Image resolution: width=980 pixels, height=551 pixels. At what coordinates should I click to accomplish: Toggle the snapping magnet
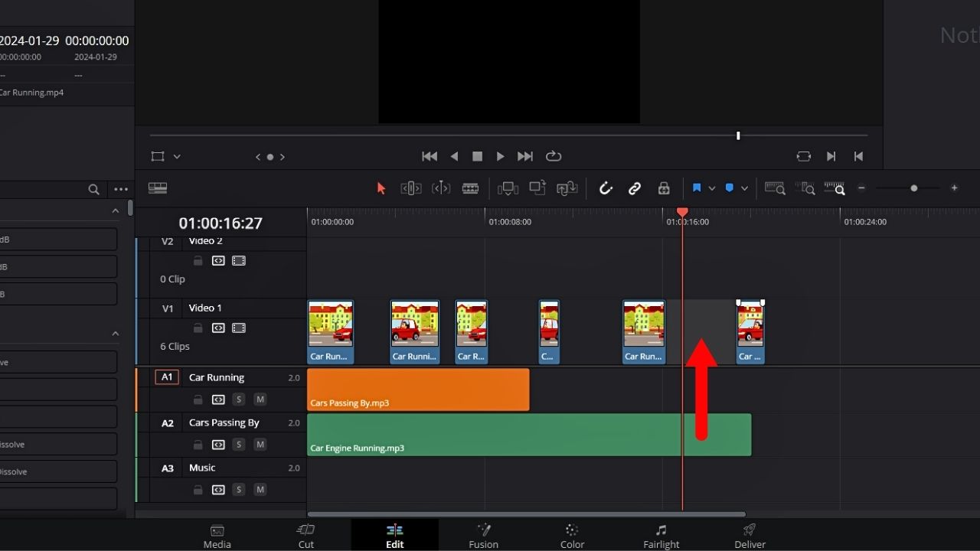coord(606,187)
